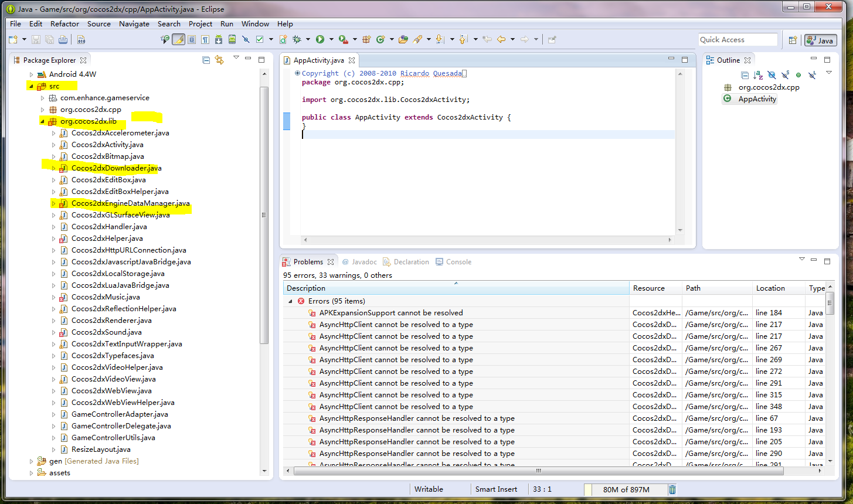The image size is (853, 504).
Task: Click the Debug bug icon in toolbar
Action: point(297,39)
